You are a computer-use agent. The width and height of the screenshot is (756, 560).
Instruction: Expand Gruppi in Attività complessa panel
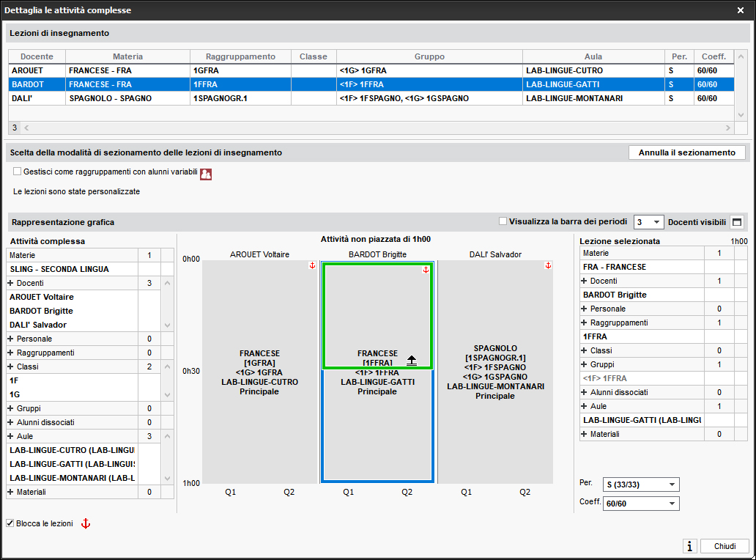[10, 408]
